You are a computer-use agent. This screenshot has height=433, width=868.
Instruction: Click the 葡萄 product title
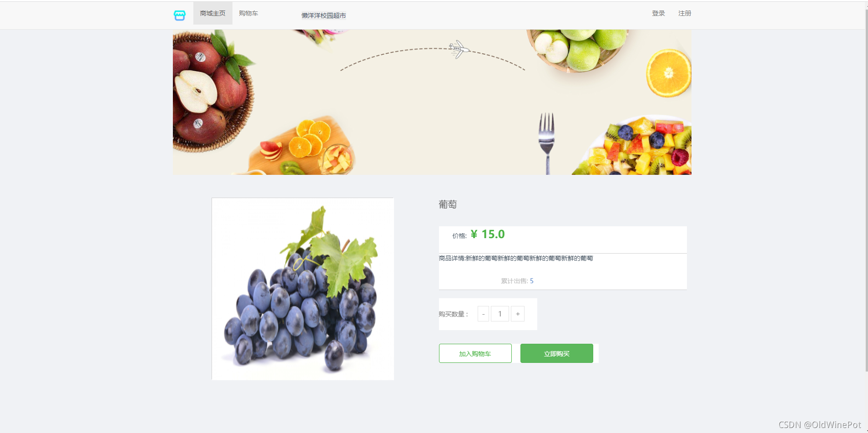click(448, 204)
